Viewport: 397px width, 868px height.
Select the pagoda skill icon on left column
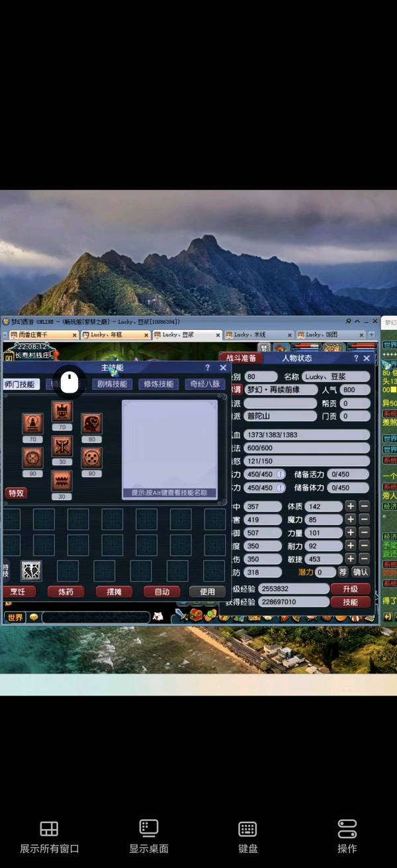pyautogui.click(x=32, y=424)
